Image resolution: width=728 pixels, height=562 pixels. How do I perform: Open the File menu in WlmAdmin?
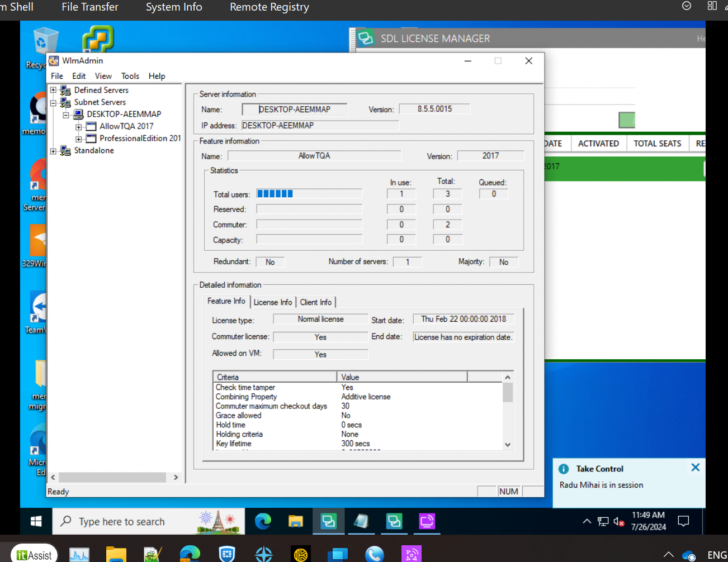pyautogui.click(x=57, y=76)
